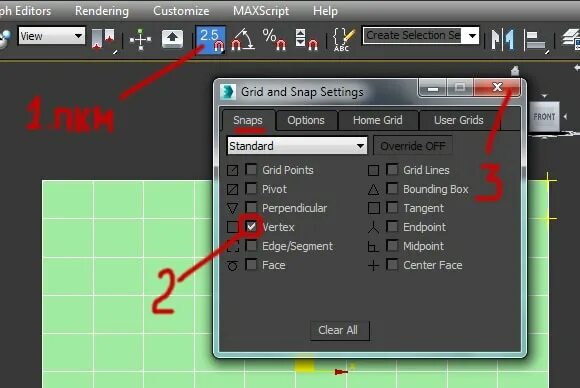
Task: Open the View reference coordinate dropdown
Action: [x=51, y=36]
